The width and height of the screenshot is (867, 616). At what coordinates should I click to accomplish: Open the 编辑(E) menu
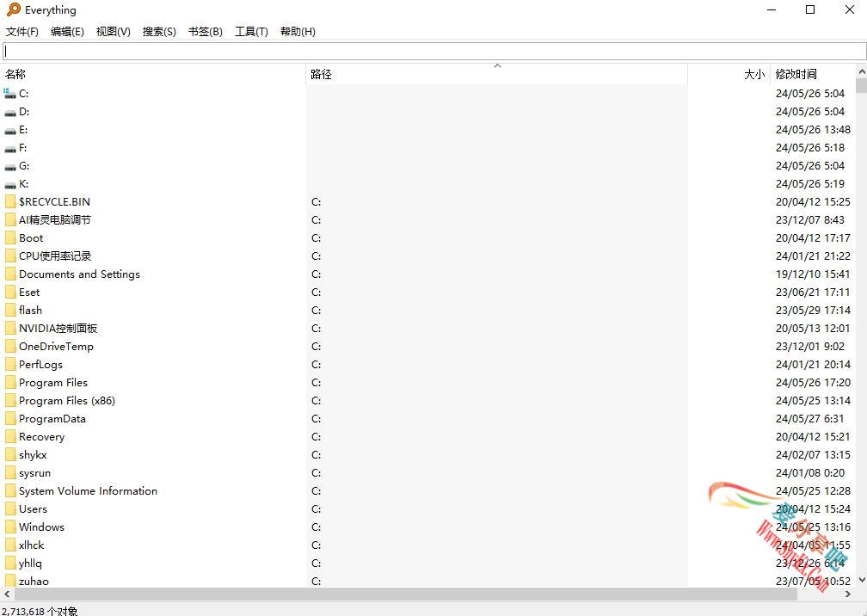(67, 32)
